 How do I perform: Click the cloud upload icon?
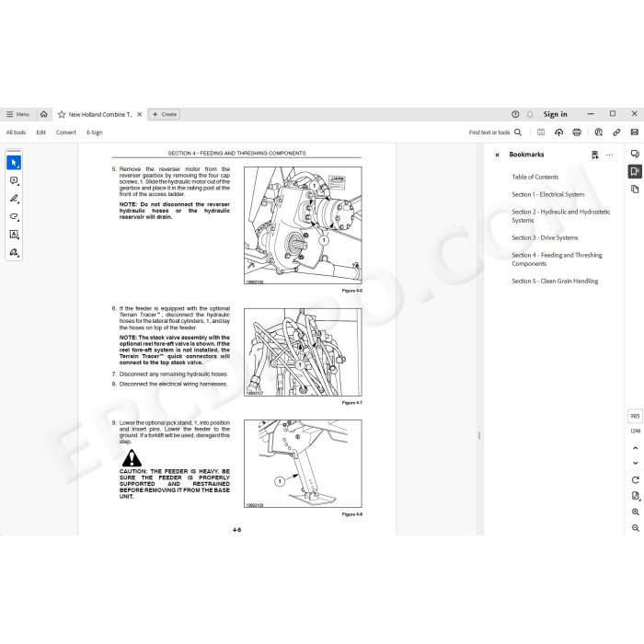click(559, 132)
